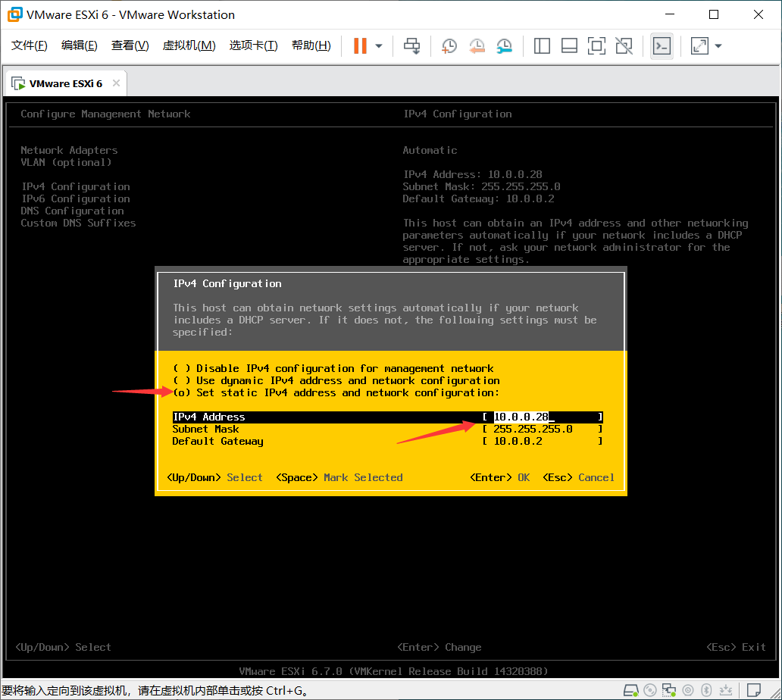Click the <Enter> OK label in dialog

point(499,477)
